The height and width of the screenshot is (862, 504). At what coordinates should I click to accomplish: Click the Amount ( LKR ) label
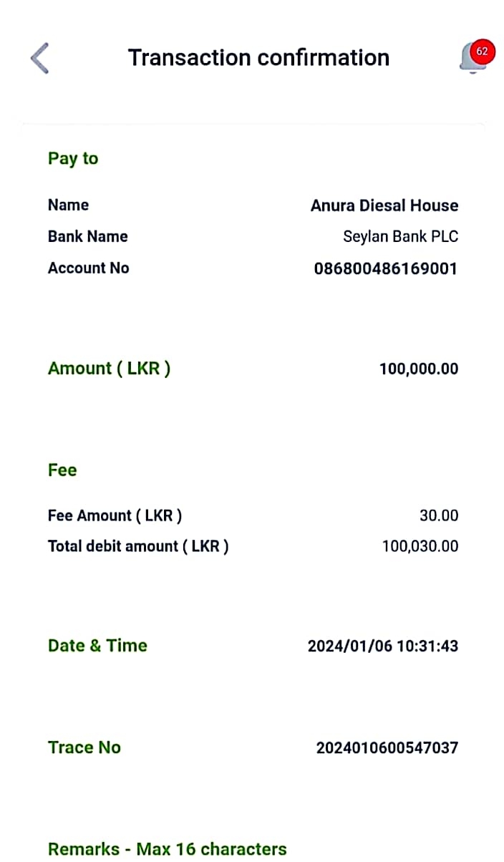coord(109,369)
